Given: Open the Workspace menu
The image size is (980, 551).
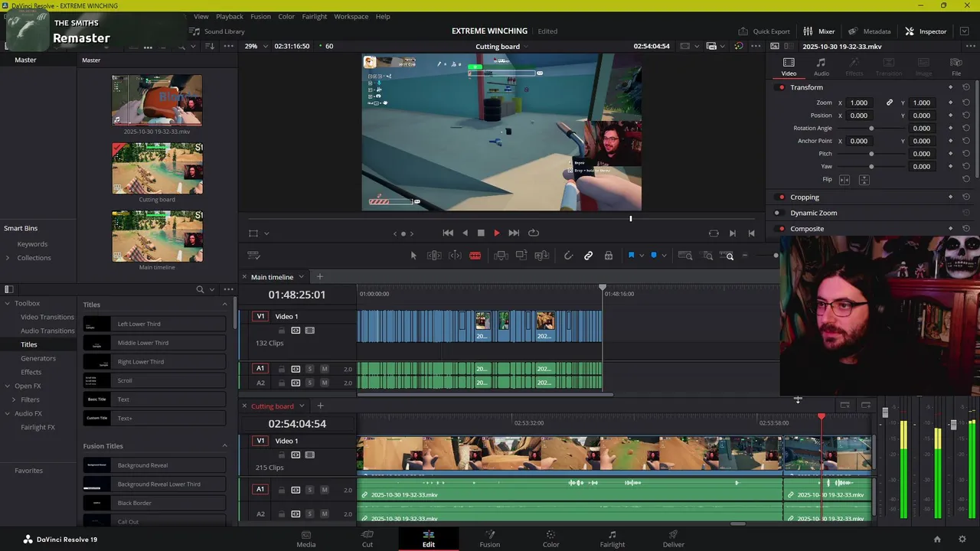Looking at the screenshot, I should (351, 16).
